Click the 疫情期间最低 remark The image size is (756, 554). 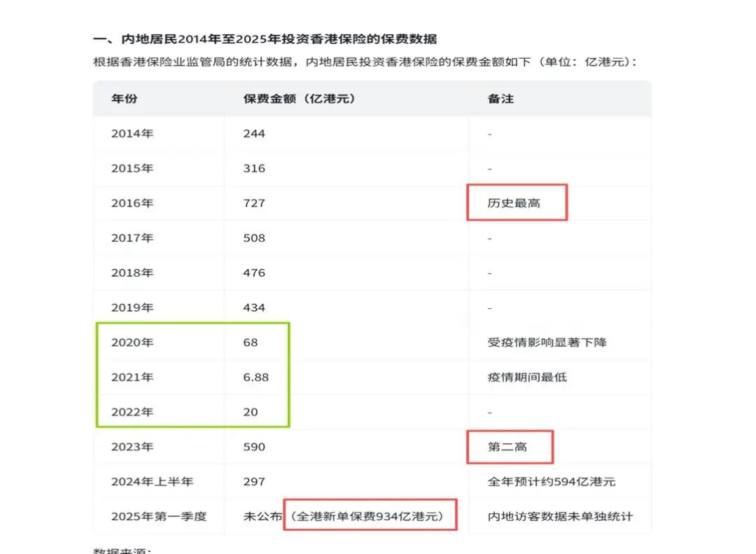click(x=527, y=378)
